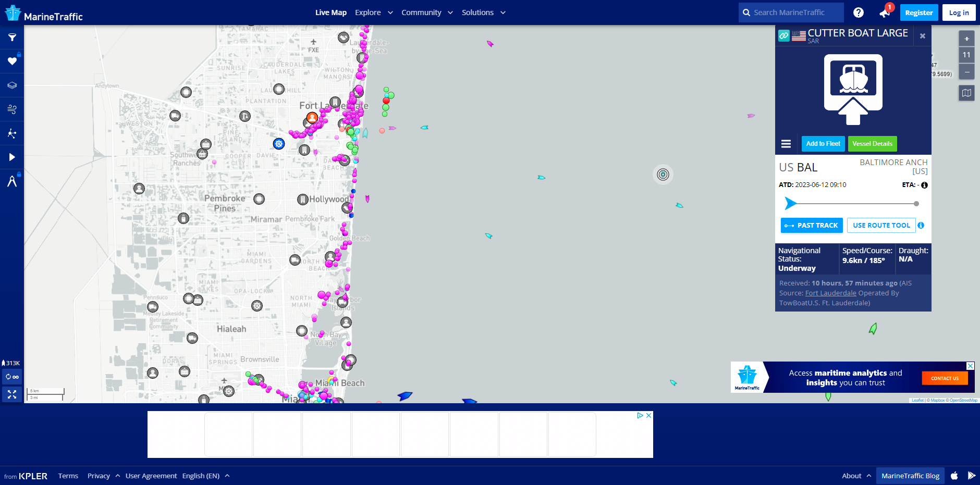
Task: Open the User Agreement link
Action: (151, 476)
